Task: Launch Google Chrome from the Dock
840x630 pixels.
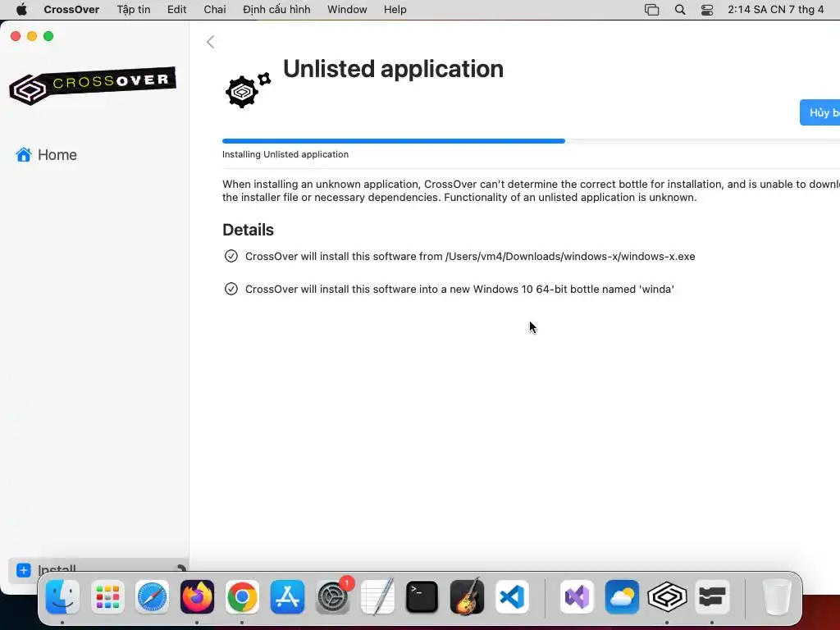Action: click(242, 596)
